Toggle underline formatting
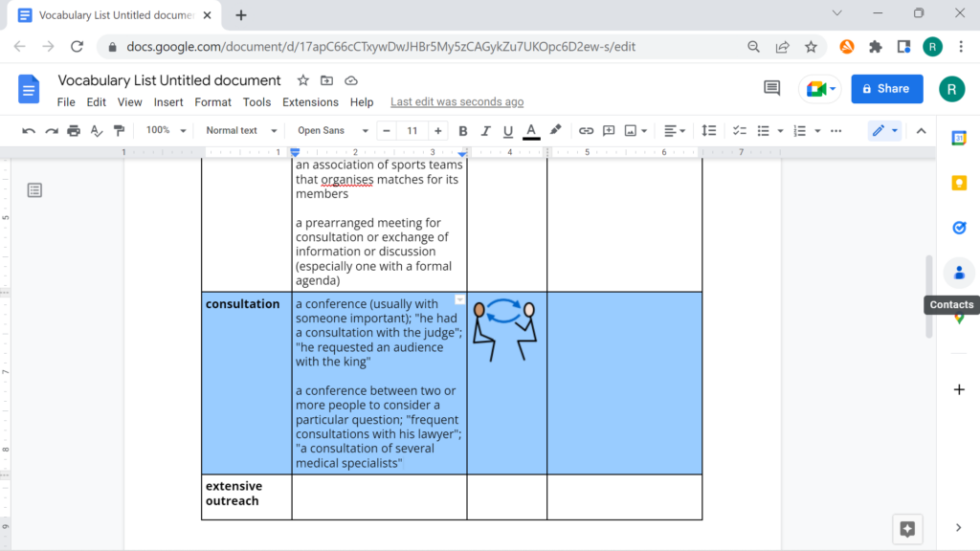 [x=507, y=131]
